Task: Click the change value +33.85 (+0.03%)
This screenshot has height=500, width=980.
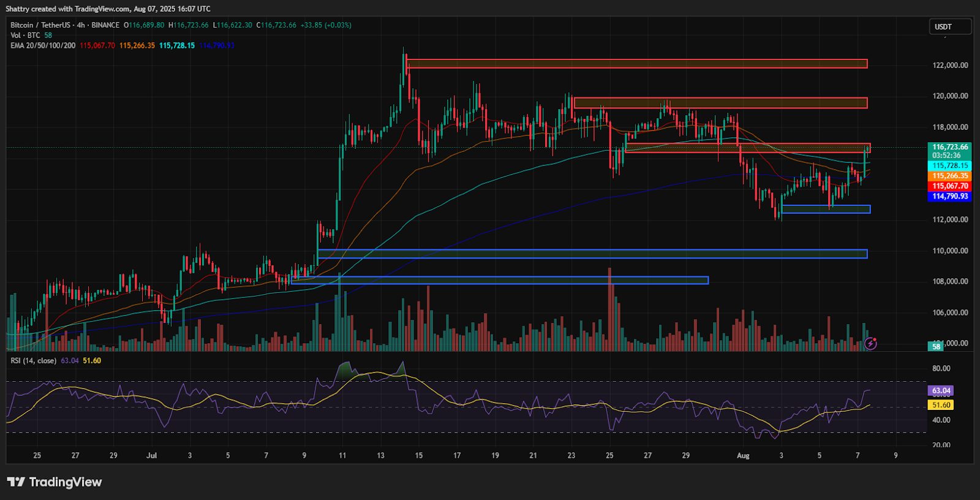Action: (x=325, y=25)
